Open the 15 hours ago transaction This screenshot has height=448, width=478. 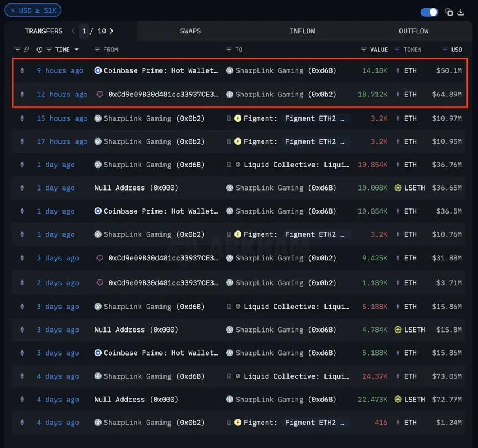pyautogui.click(x=62, y=118)
